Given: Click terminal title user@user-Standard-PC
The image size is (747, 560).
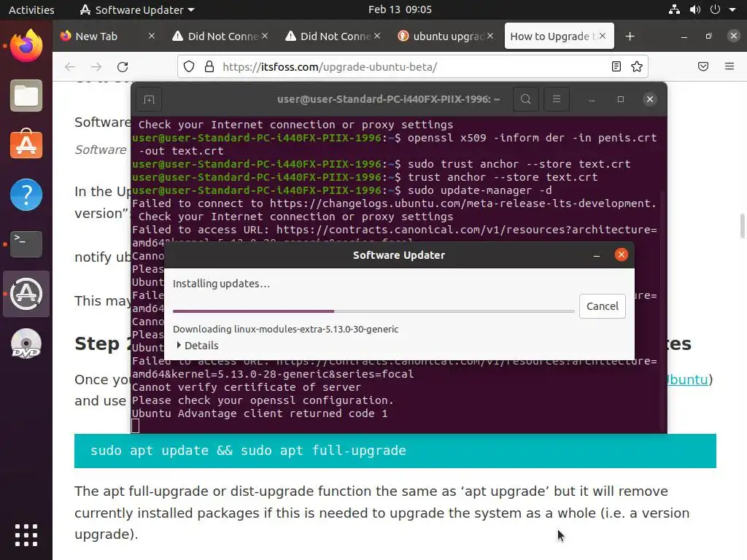Looking at the screenshot, I should click(388, 99).
